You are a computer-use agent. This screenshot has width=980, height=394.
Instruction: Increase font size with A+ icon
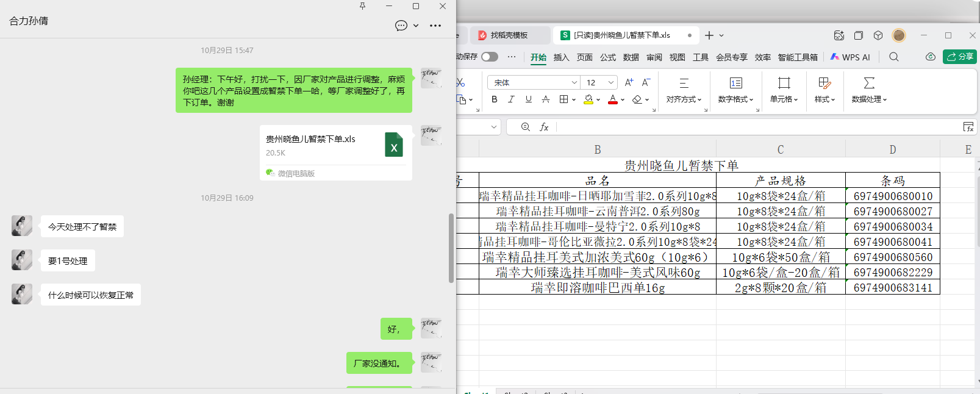tap(629, 82)
